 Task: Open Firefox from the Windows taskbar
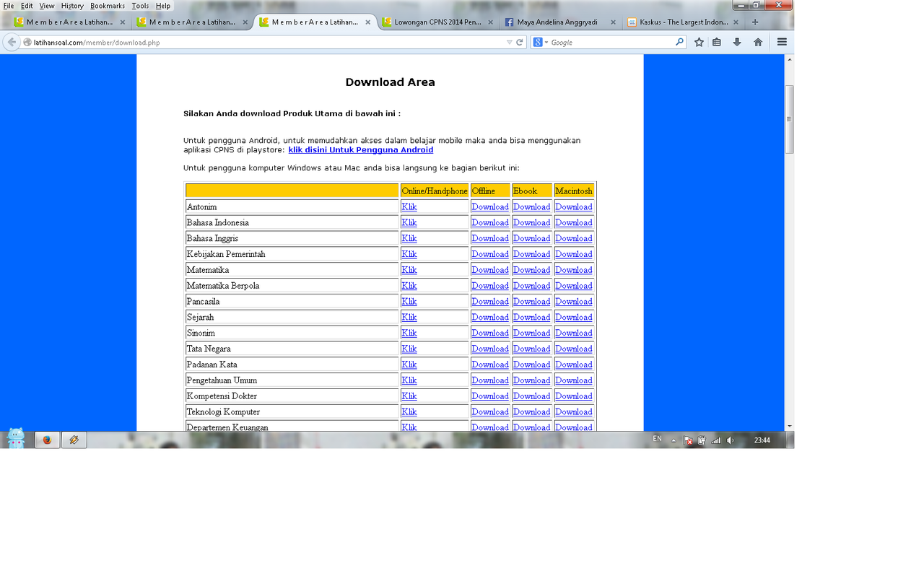(48, 440)
